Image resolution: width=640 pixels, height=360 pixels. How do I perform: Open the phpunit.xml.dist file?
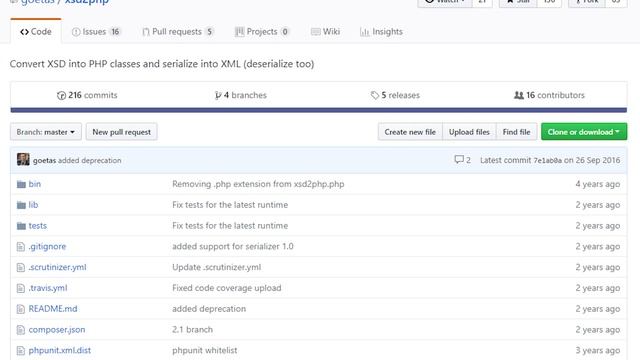pos(60,351)
